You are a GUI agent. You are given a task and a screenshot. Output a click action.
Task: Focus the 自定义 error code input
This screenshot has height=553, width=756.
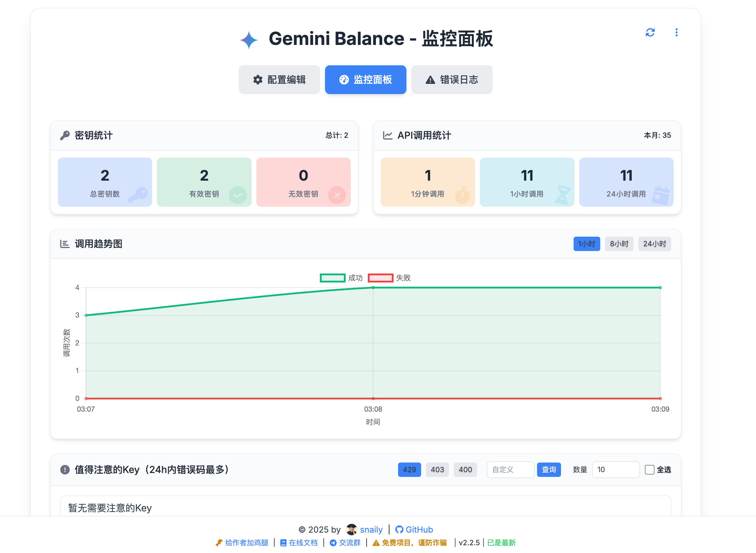[510, 470]
